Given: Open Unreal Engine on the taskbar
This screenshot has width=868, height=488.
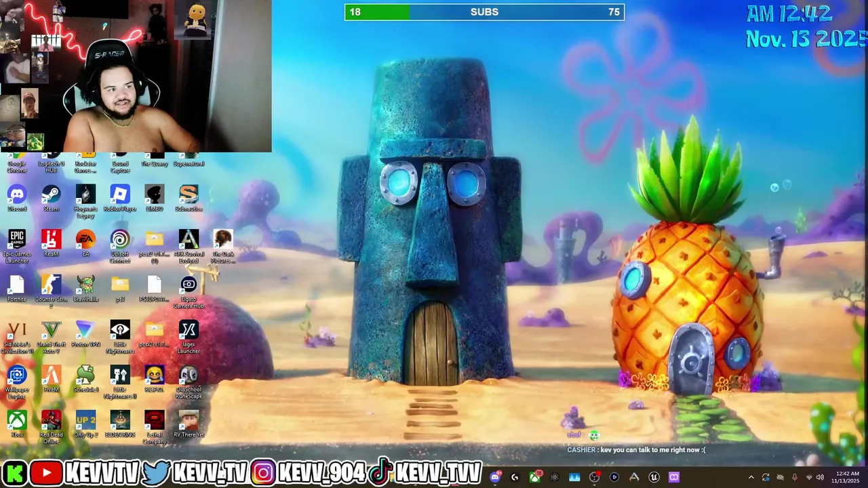Looking at the screenshot, I should pyautogui.click(x=654, y=477).
